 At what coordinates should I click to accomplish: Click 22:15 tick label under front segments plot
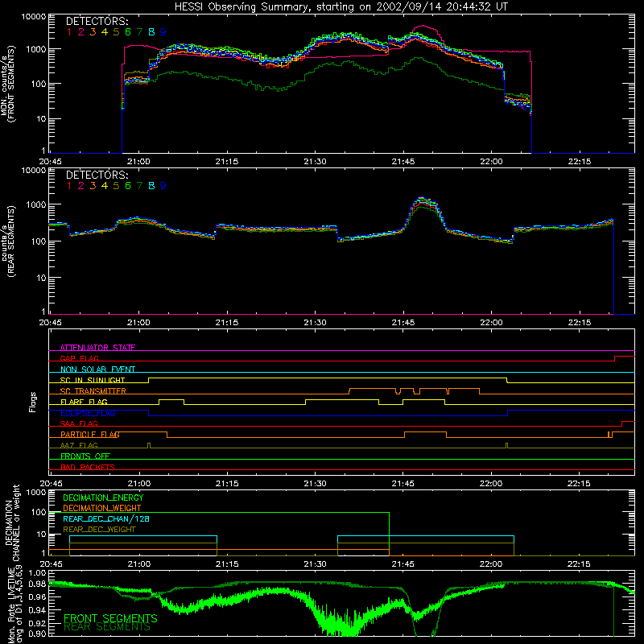580,162
